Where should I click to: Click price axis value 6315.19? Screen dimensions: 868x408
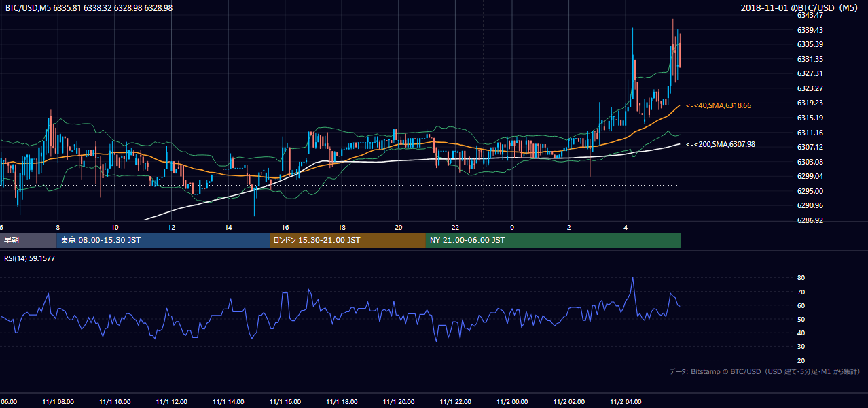point(810,118)
